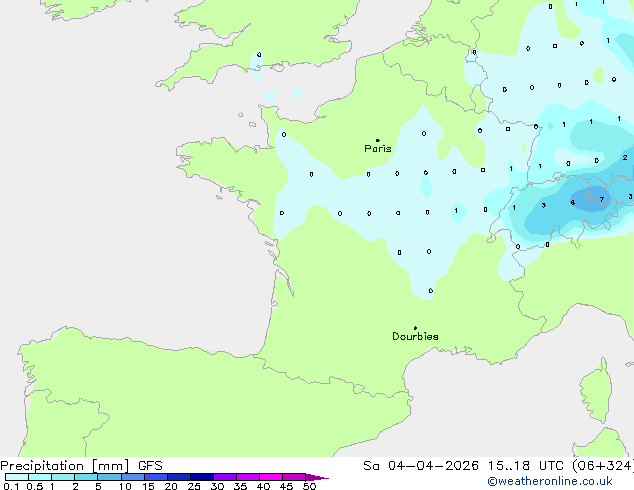The image size is (634, 490).
Task: Click the precipitation value 7 over Switzerland
Action: (x=602, y=199)
